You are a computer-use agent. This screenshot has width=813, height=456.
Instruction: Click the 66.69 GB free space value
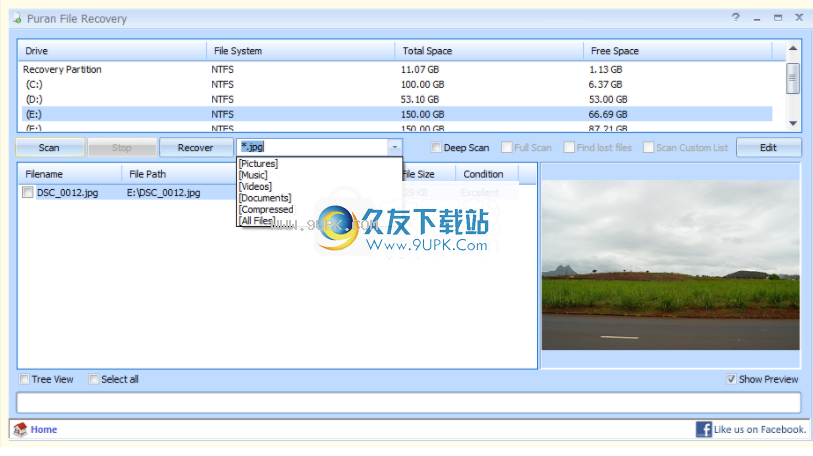(608, 114)
